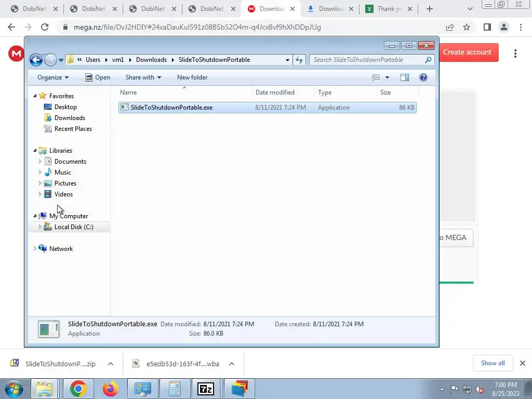Open Desktop under Favorites
Image resolution: width=532 pixels, height=399 pixels.
[x=65, y=107]
